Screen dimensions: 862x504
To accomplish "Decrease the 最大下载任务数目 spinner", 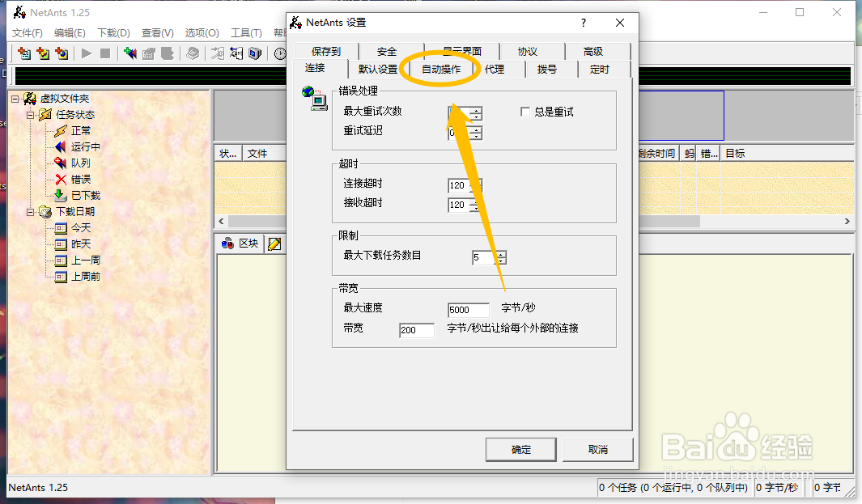I will [x=501, y=260].
